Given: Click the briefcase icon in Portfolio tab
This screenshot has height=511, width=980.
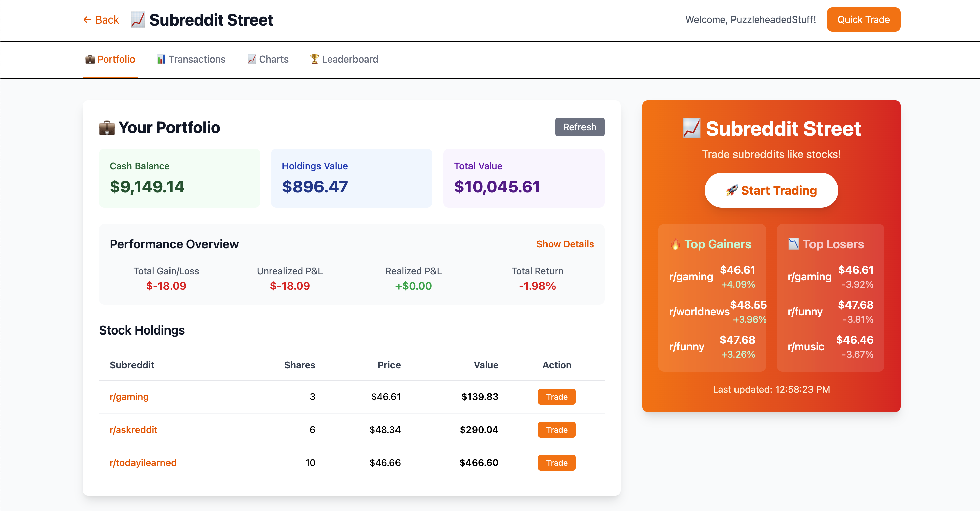Looking at the screenshot, I should [90, 59].
